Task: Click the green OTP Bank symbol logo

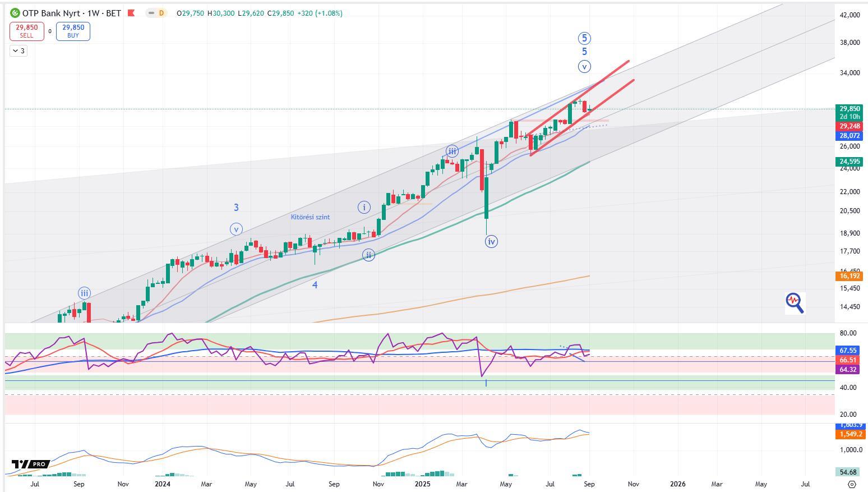Action: pos(15,13)
